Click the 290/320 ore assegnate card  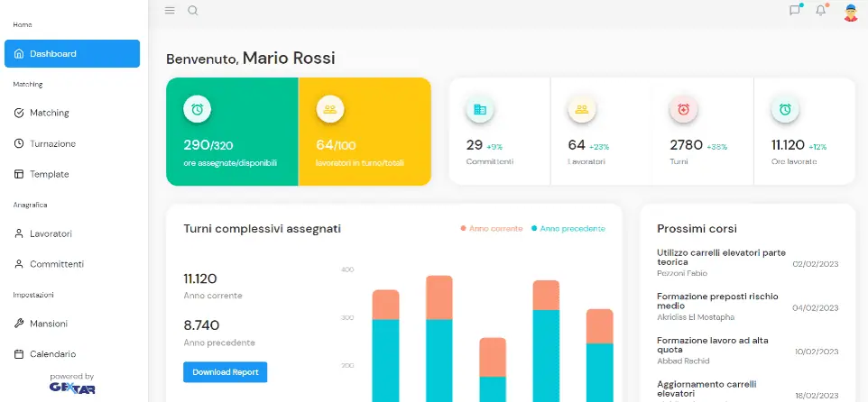click(x=232, y=132)
